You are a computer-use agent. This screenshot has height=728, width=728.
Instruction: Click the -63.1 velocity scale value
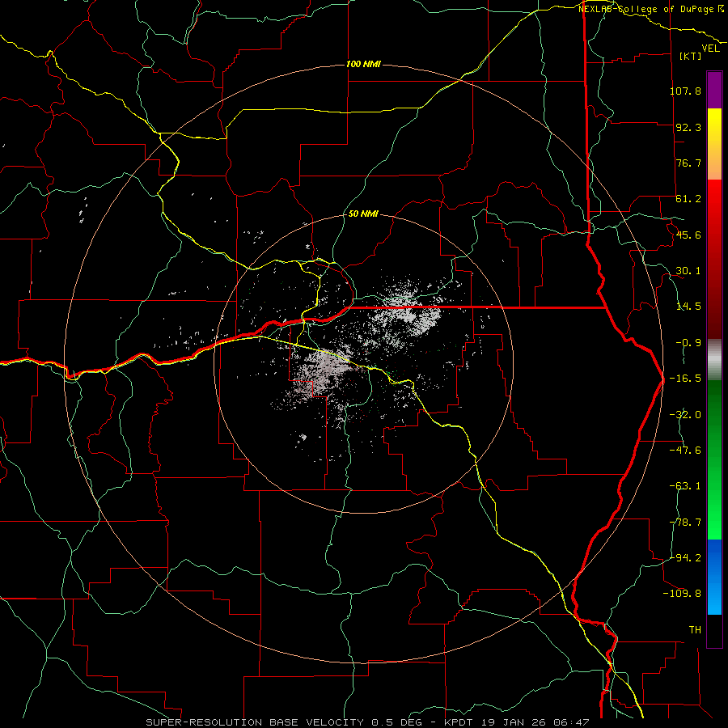pos(685,486)
